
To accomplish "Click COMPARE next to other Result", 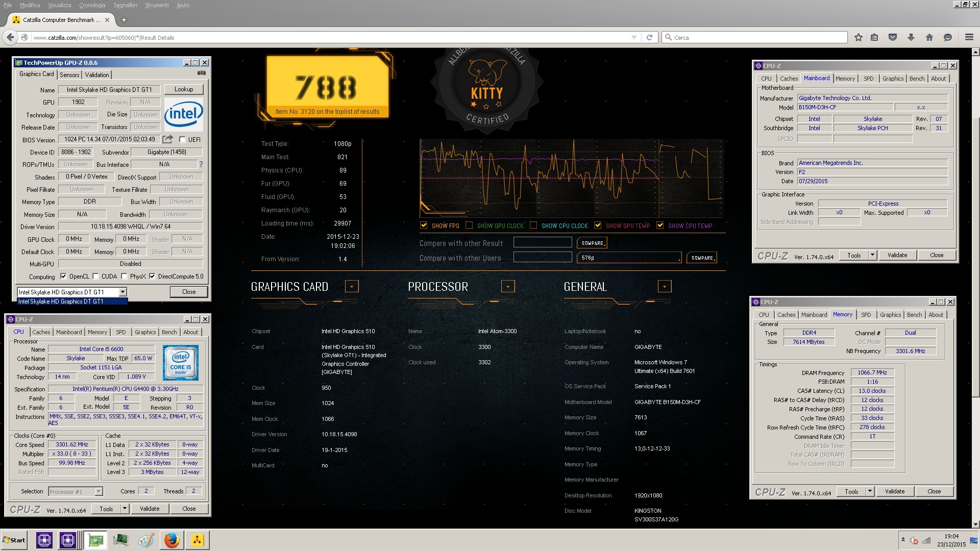I will (x=592, y=243).
